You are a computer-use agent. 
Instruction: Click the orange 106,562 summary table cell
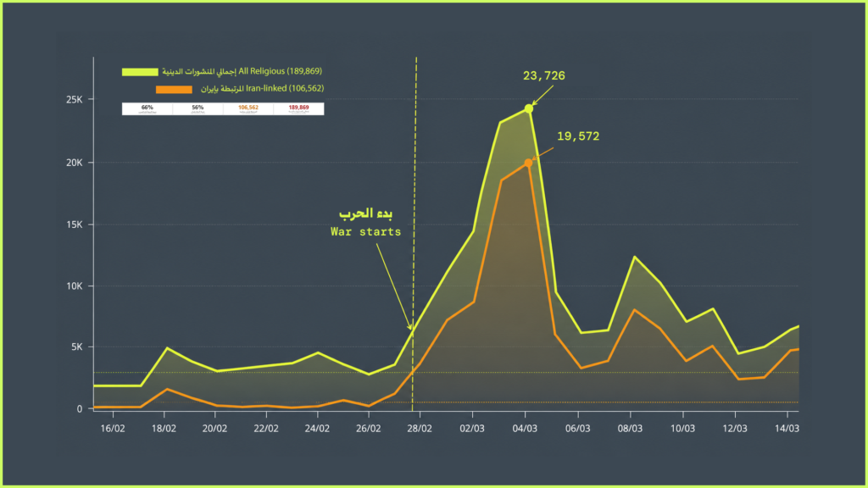(x=248, y=108)
